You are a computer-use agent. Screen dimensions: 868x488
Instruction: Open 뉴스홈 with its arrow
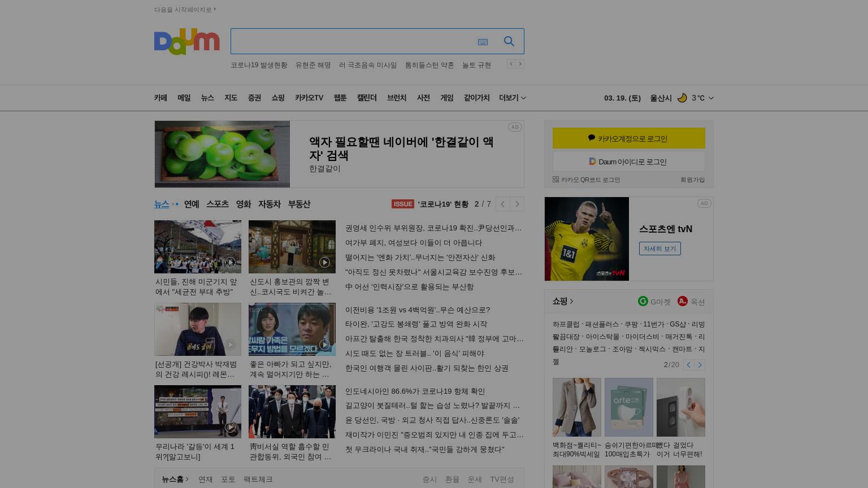point(175,479)
